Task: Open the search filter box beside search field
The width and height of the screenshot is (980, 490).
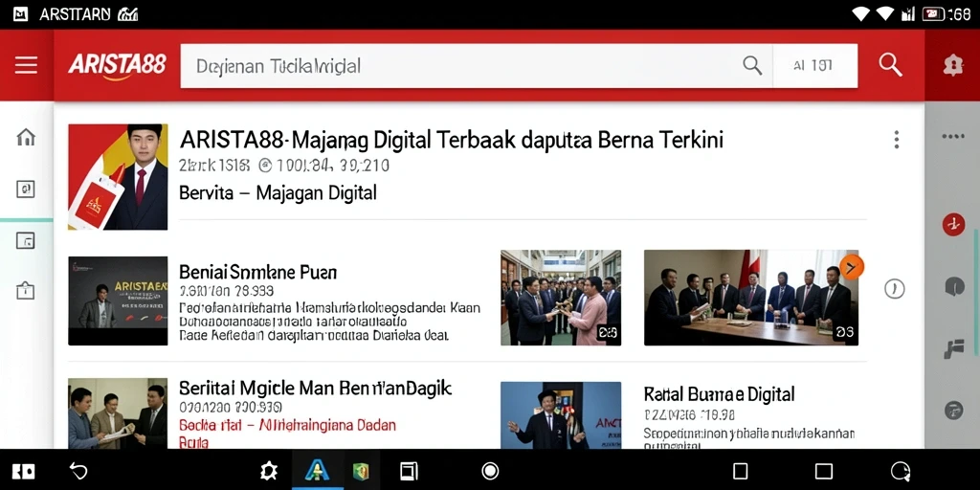Action: 815,66
